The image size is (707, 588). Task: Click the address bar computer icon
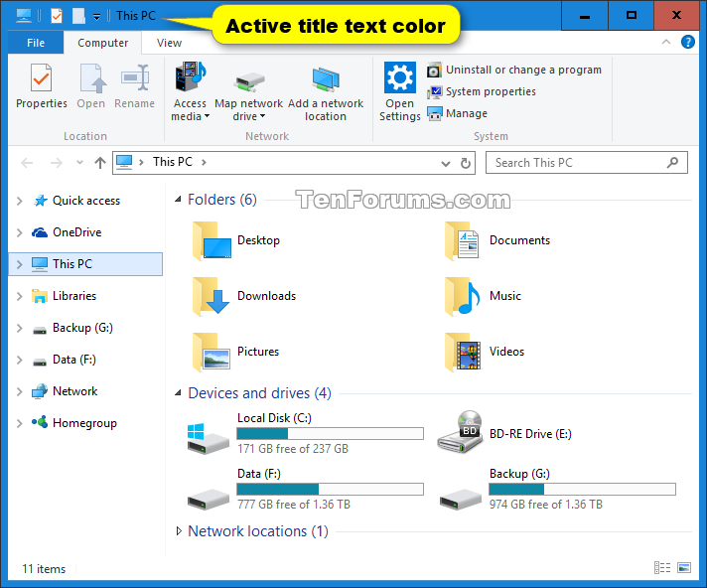pos(124,162)
